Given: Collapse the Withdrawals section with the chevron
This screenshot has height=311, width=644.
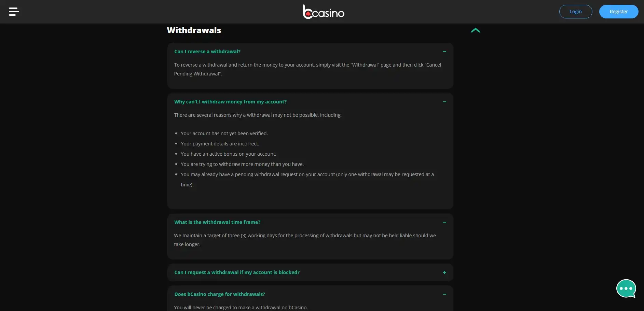Looking at the screenshot, I should [475, 30].
